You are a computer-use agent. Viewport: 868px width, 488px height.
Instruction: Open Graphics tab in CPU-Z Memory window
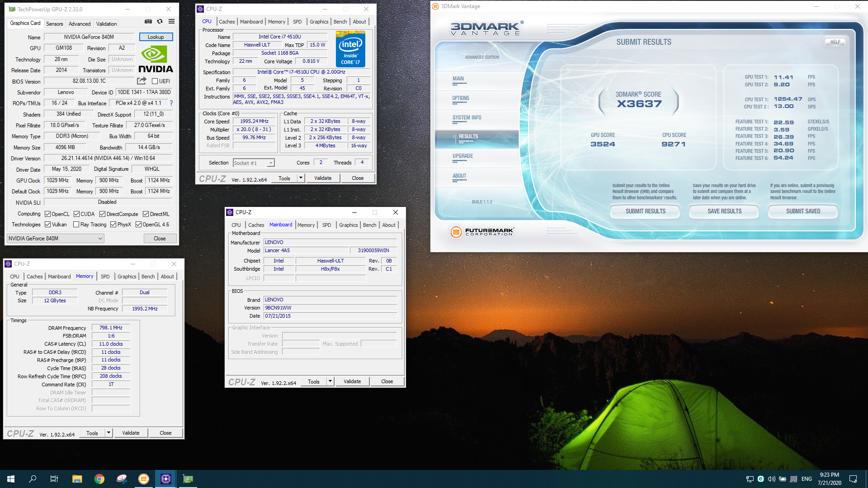click(x=127, y=277)
